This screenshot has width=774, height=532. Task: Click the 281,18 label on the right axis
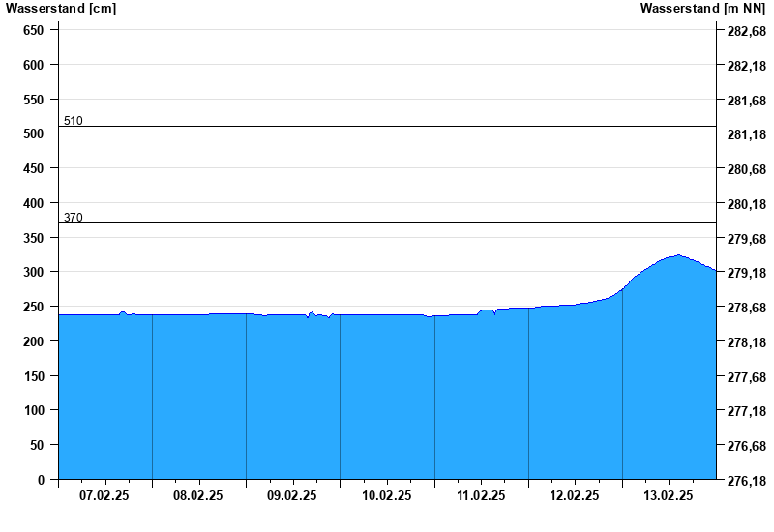click(747, 134)
